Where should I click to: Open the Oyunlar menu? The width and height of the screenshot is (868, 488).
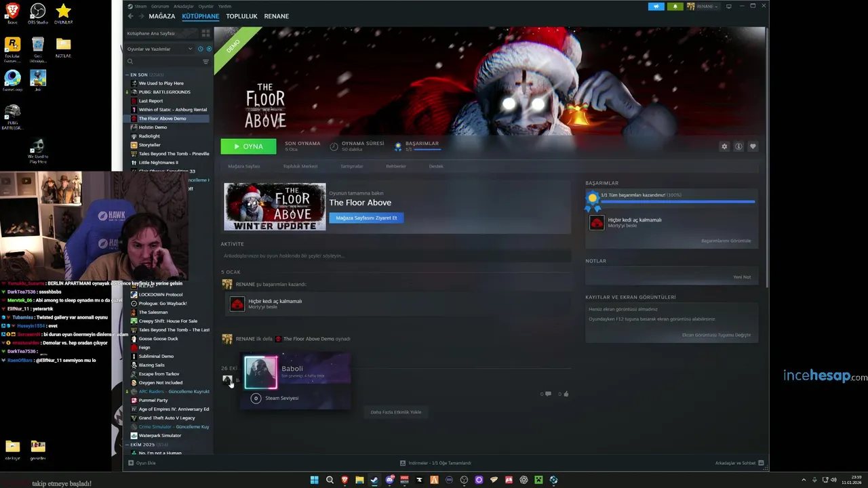tap(205, 6)
